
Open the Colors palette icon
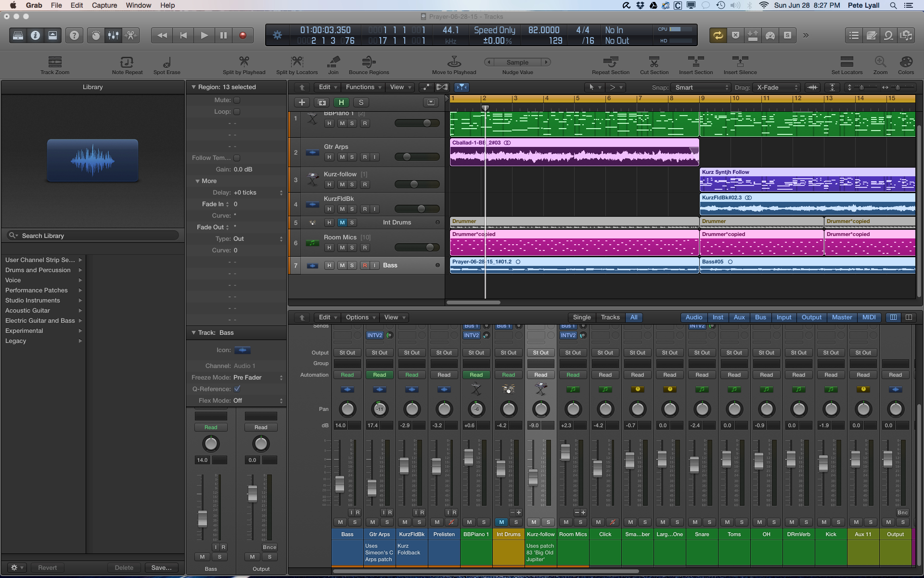(905, 62)
